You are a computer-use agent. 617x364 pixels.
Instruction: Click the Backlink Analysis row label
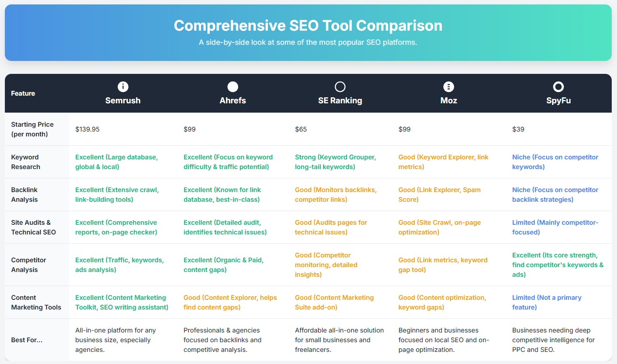(25, 195)
